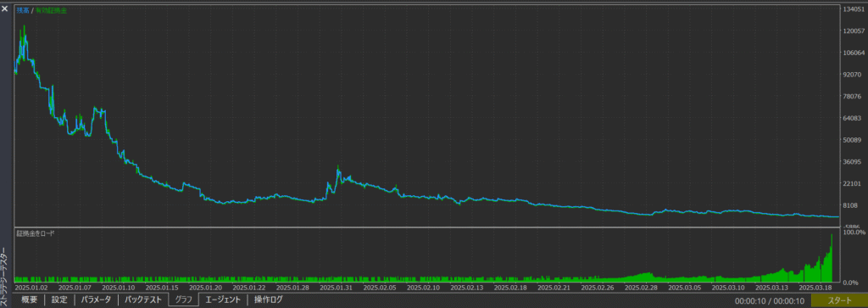Select the パラメータ tab
This screenshot has width=868, height=308.
click(96, 300)
